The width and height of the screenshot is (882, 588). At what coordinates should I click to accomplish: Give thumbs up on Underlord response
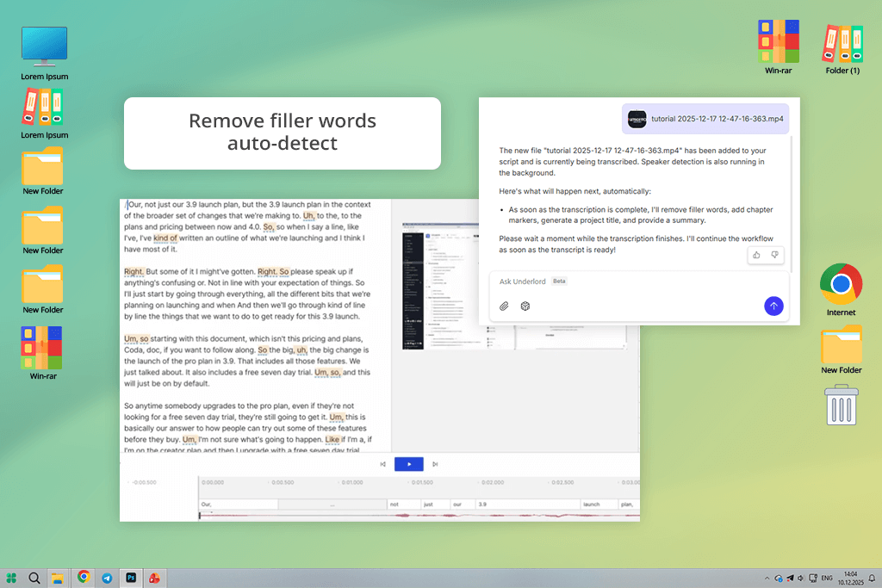point(756,255)
